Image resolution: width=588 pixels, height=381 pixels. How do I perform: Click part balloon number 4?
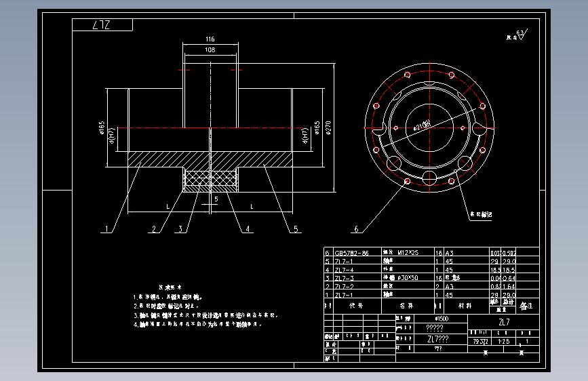[248, 228]
